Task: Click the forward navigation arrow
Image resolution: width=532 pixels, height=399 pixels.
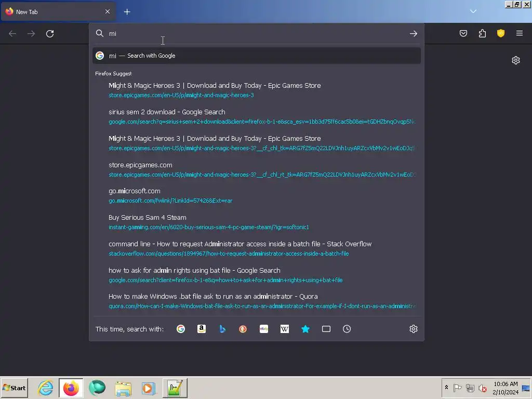Action: 31,34
